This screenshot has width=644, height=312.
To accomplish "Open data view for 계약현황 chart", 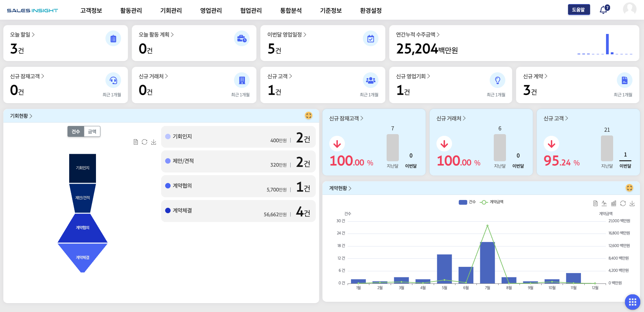I will coord(595,203).
